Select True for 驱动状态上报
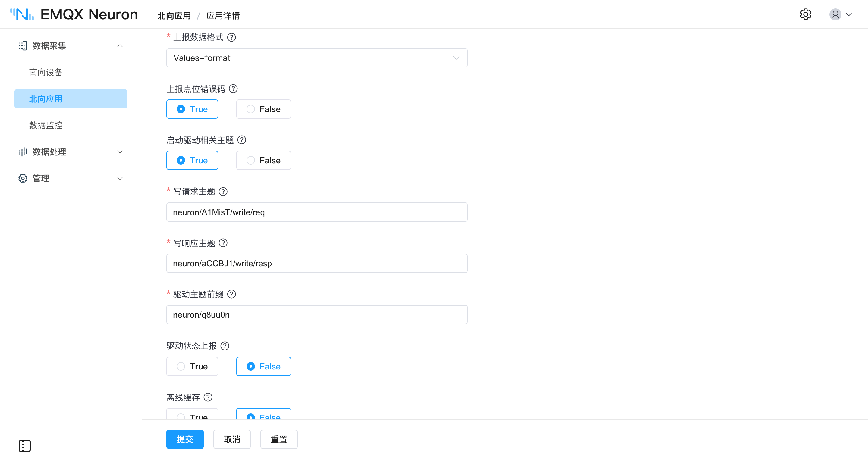 pyautogui.click(x=192, y=366)
